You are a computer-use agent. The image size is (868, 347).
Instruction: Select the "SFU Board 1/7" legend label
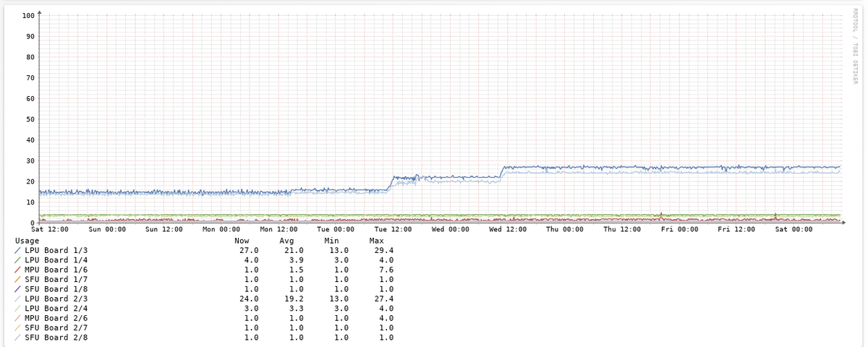(x=56, y=279)
